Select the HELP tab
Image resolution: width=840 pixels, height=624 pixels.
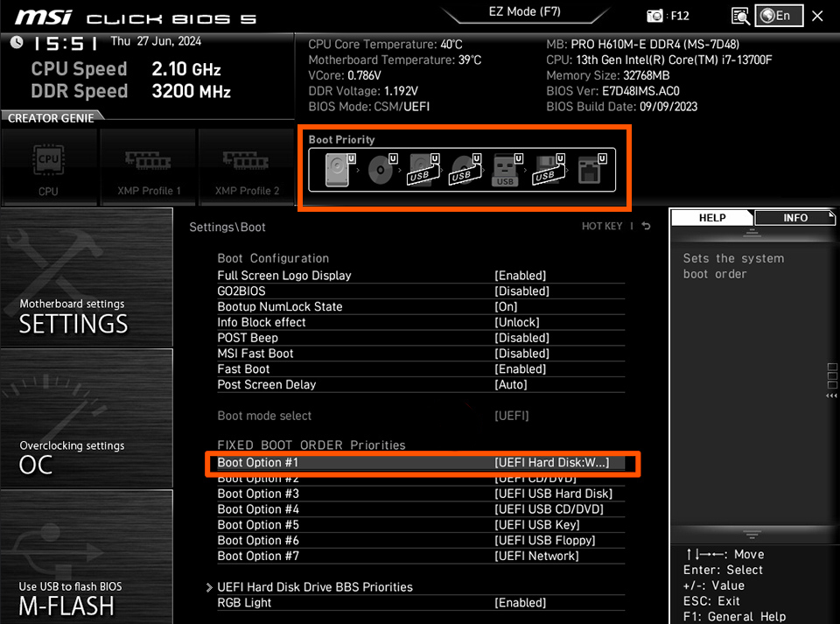(711, 218)
